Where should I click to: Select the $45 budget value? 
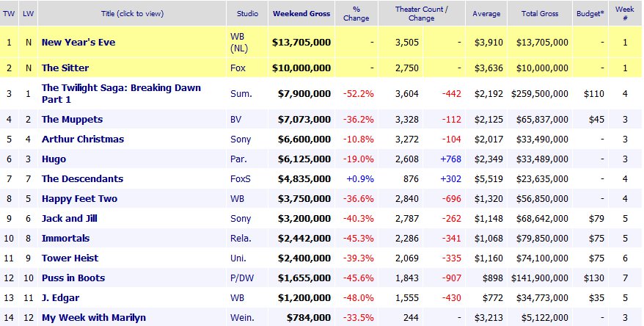point(596,120)
